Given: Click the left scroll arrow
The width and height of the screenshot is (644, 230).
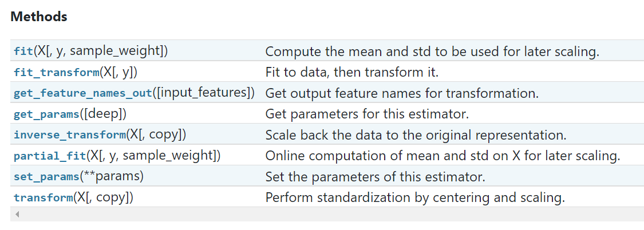Looking at the screenshot, I should coord(17,214).
